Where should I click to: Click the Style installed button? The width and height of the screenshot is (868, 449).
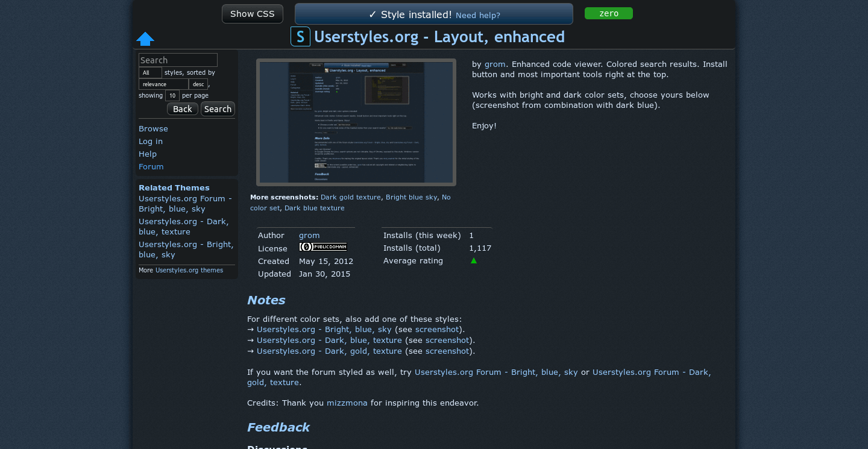[434, 14]
